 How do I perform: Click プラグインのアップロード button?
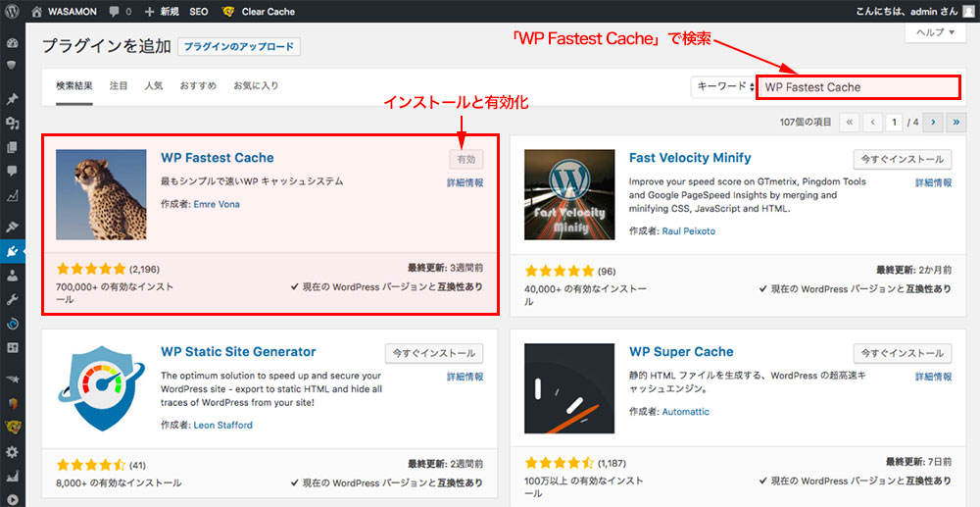[x=239, y=47]
